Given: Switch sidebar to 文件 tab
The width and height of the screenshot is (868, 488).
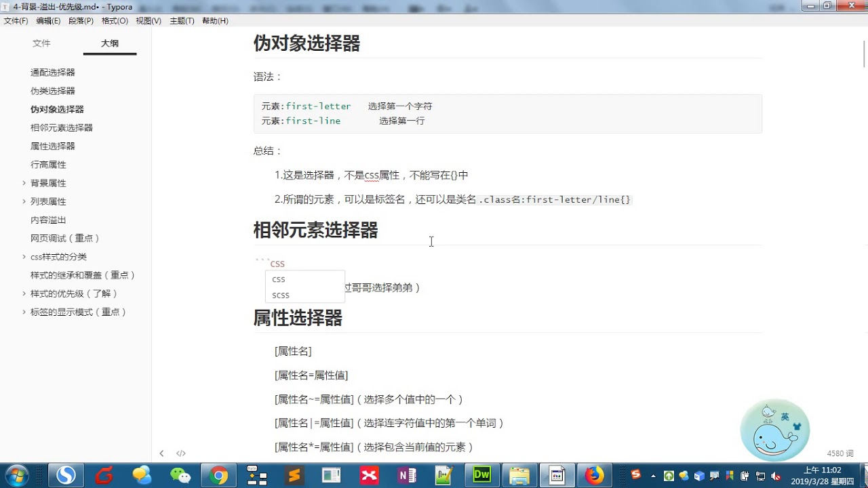Looking at the screenshot, I should tap(41, 43).
